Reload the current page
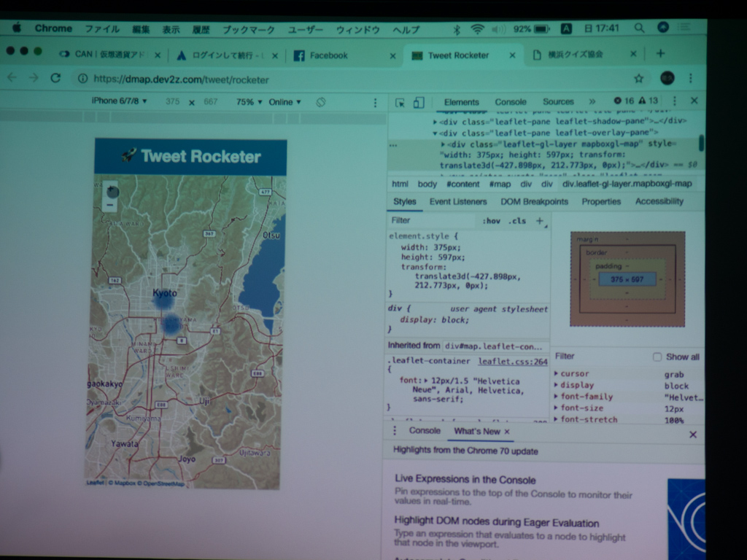This screenshot has height=560, width=747. point(55,77)
